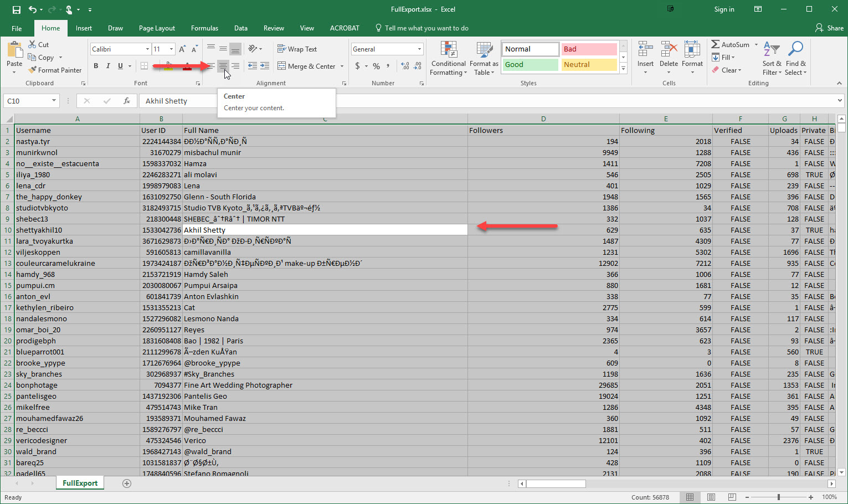Click the Insert cells icon
Image resolution: width=848 pixels, height=504 pixels.
[645, 49]
